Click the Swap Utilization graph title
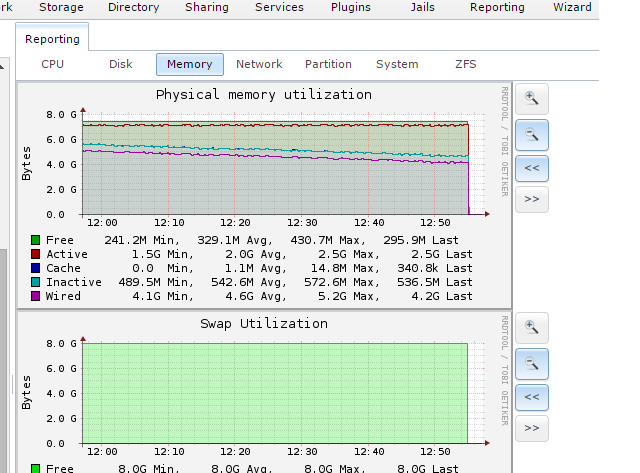 (264, 324)
